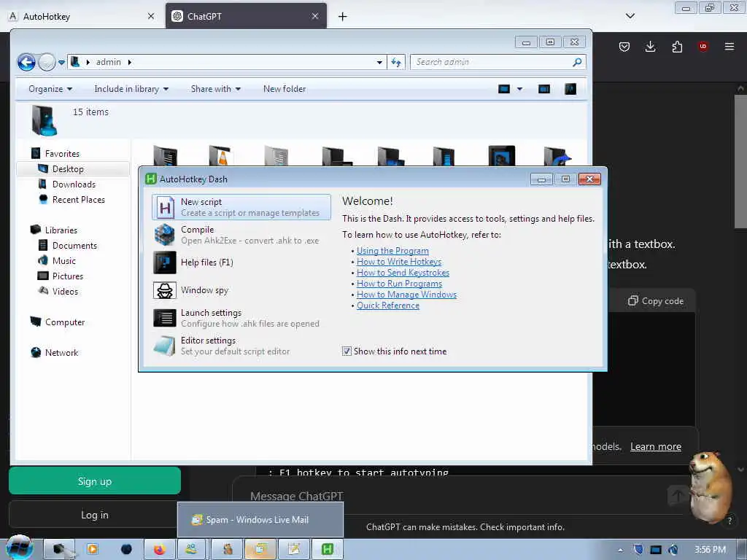This screenshot has height=560, width=747.
Task: Open Launch settings icon
Action: click(x=165, y=318)
